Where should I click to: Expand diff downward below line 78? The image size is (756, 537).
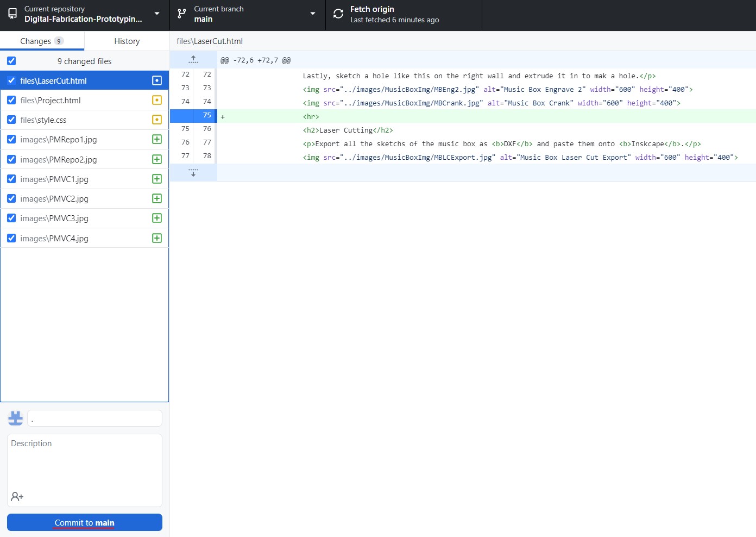(x=193, y=173)
